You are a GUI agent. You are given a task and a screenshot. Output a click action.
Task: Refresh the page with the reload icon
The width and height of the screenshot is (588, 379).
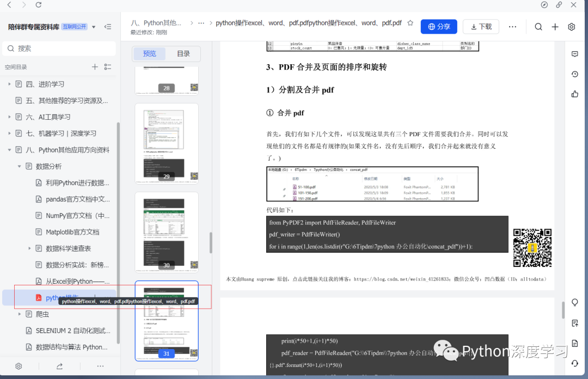[x=37, y=5]
